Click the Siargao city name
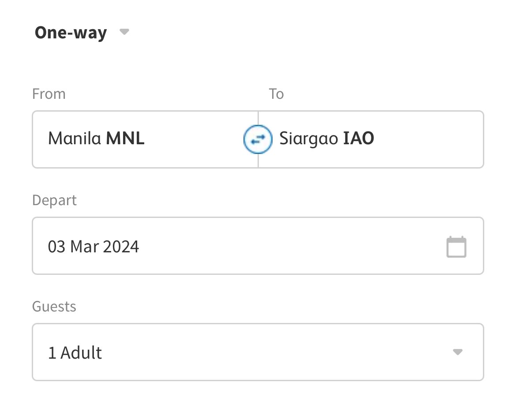This screenshot has height=420, width=516. [309, 139]
